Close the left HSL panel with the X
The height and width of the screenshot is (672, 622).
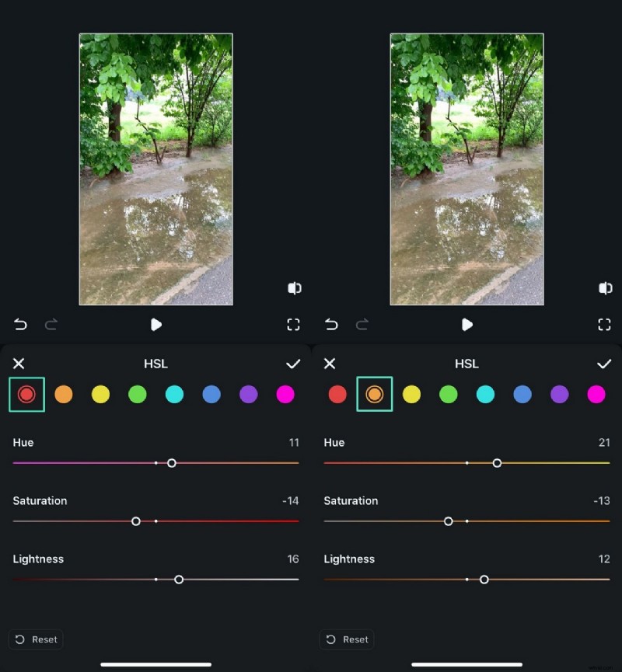click(19, 363)
